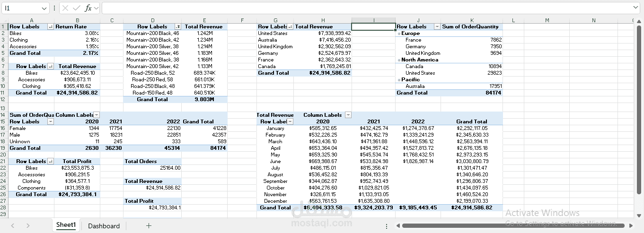Image resolution: width=644 pixels, height=233 pixels.
Task: Click previous sheet navigation arrow
Action: pos(13,226)
